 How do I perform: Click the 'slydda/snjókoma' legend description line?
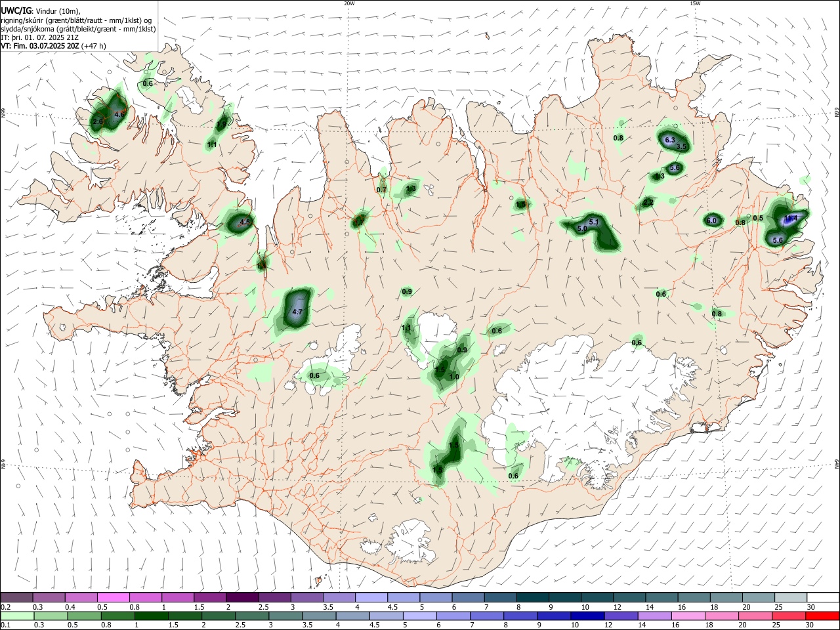coord(78,29)
